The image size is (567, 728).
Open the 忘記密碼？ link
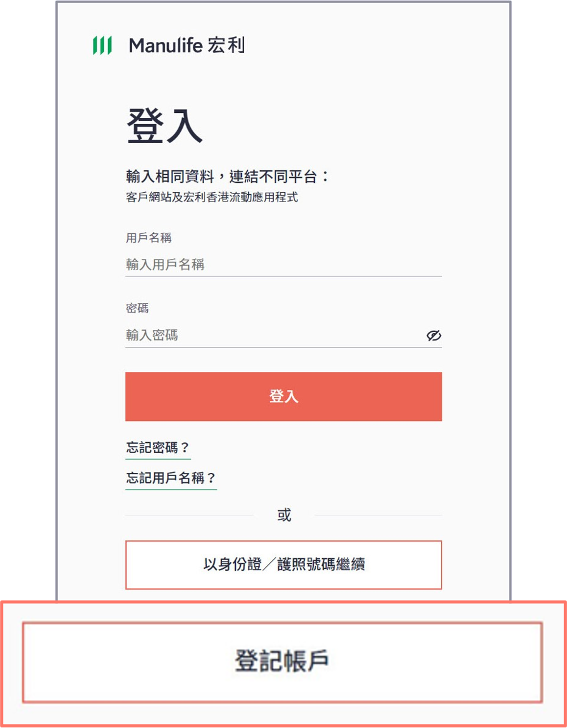tap(158, 448)
